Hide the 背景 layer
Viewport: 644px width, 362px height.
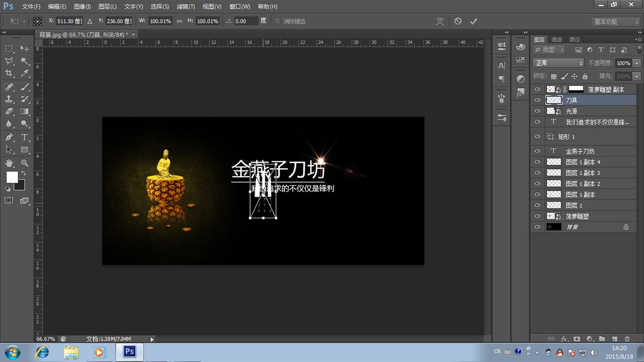click(537, 227)
